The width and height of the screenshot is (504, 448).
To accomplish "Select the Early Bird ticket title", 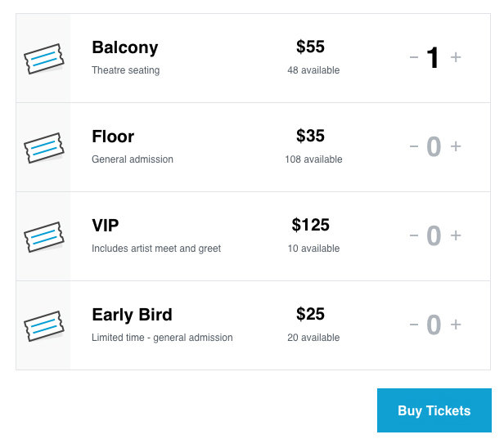I will (x=132, y=315).
